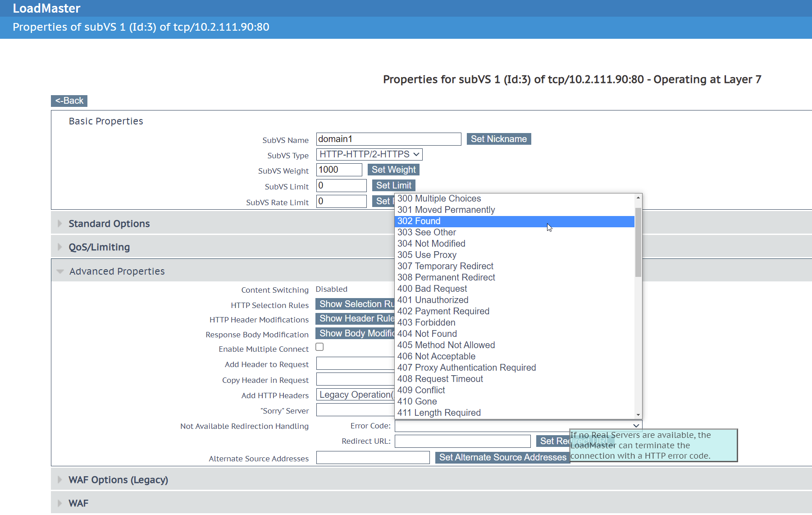Select 401 Unauthorized option
812x515 pixels.
[x=515, y=300]
